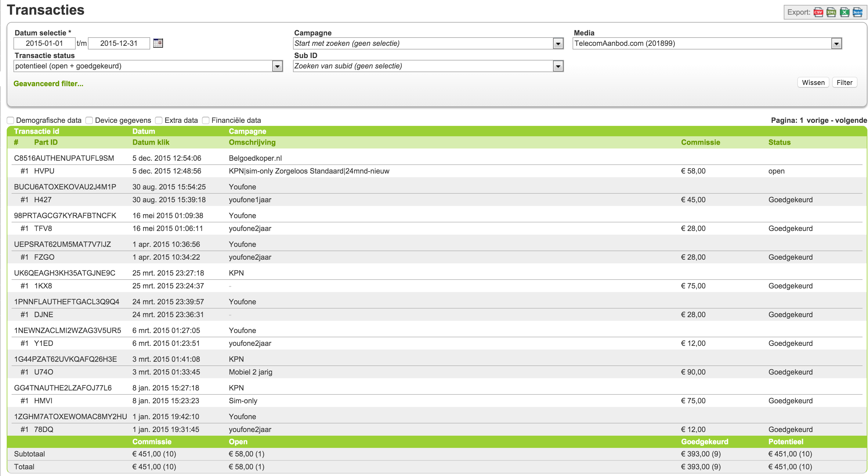This screenshot has width=868, height=476.
Task: Click Part ID Y1ED
Action: [x=43, y=343]
